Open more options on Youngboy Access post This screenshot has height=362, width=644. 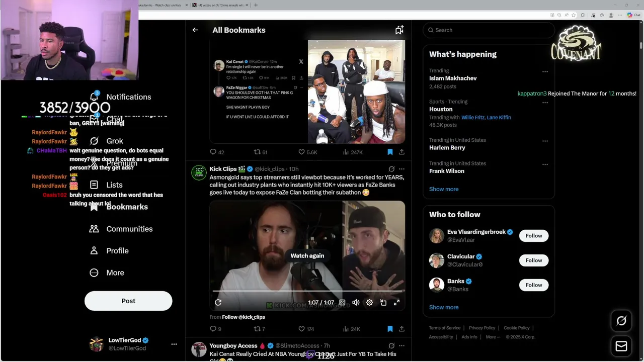click(401, 346)
